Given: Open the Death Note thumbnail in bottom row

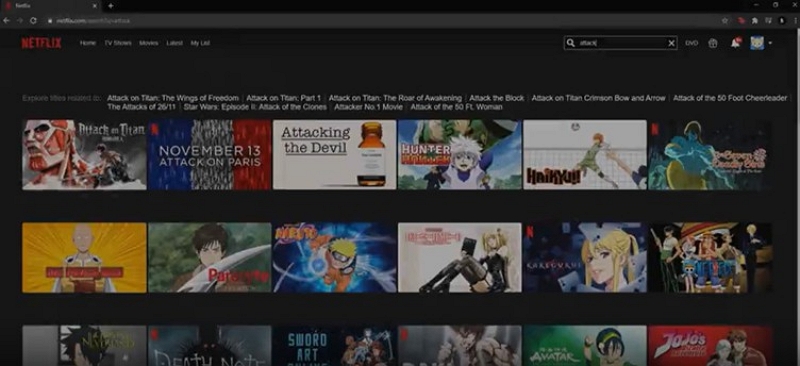Looking at the screenshot, I should coord(209,346).
